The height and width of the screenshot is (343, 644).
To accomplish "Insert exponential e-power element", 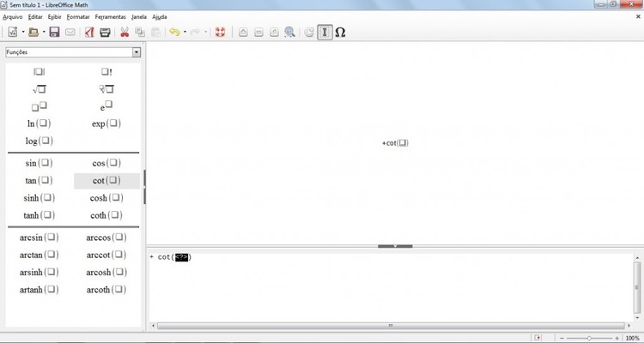I will pyautogui.click(x=106, y=106).
